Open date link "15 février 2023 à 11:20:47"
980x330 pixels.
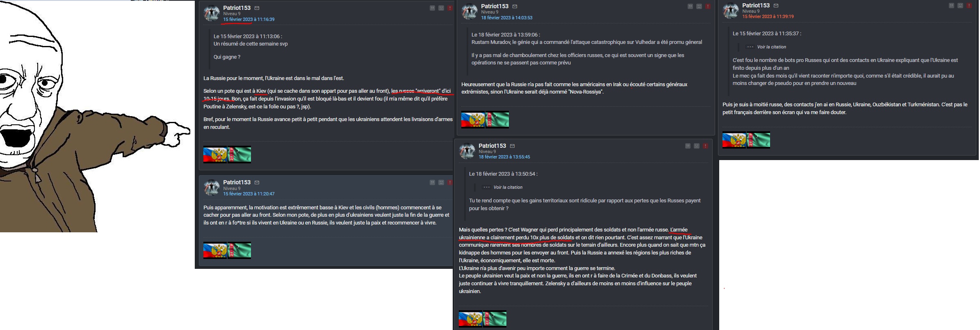249,194
